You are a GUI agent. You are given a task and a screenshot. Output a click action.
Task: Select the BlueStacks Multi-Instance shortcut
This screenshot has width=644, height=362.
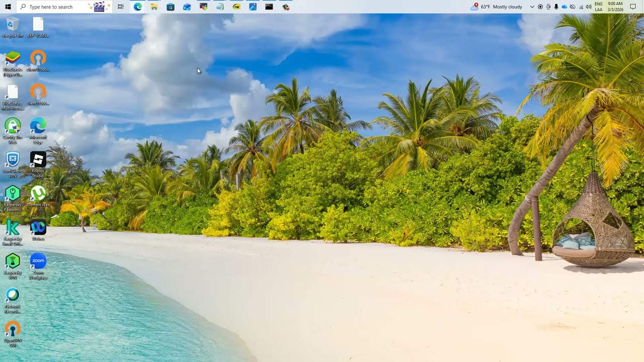click(13, 98)
